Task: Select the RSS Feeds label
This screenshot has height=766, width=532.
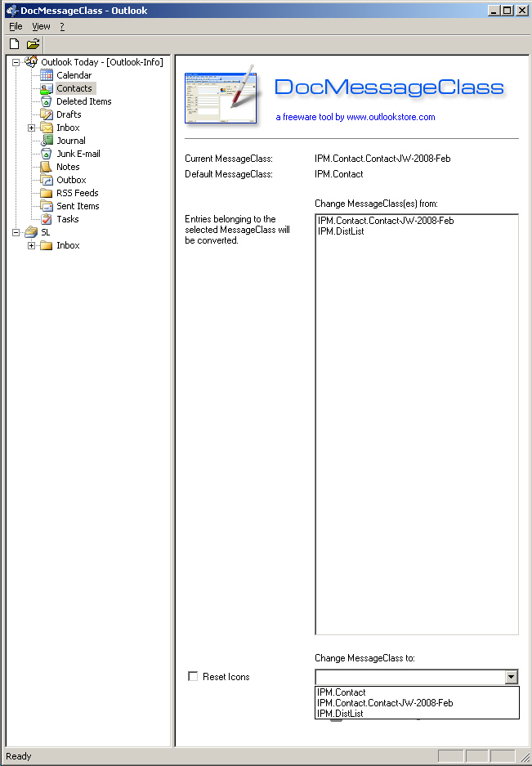Action: click(77, 193)
